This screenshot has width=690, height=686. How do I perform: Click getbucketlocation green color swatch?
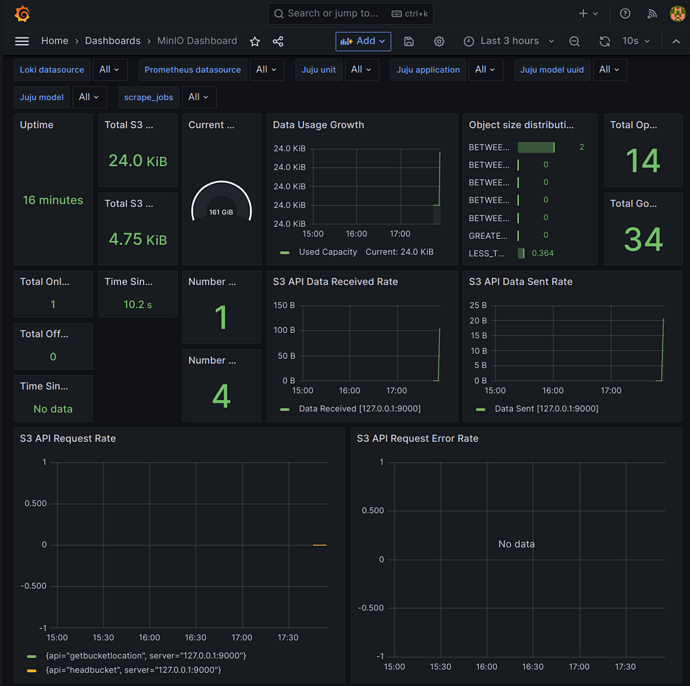point(31,657)
